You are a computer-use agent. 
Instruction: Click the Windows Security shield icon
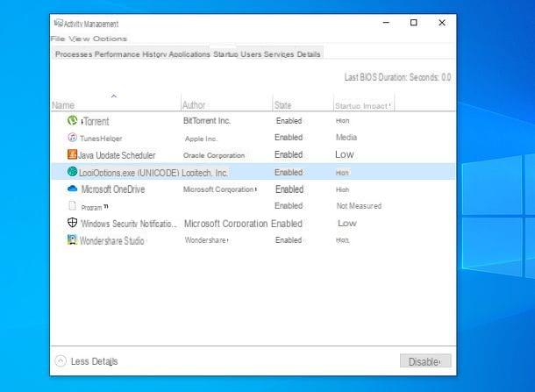(72, 223)
